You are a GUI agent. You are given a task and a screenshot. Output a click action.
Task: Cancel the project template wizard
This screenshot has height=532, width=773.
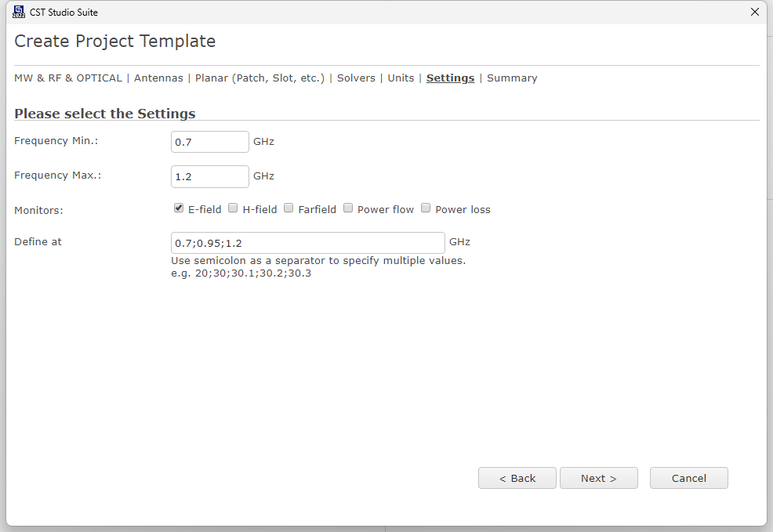tap(688, 478)
